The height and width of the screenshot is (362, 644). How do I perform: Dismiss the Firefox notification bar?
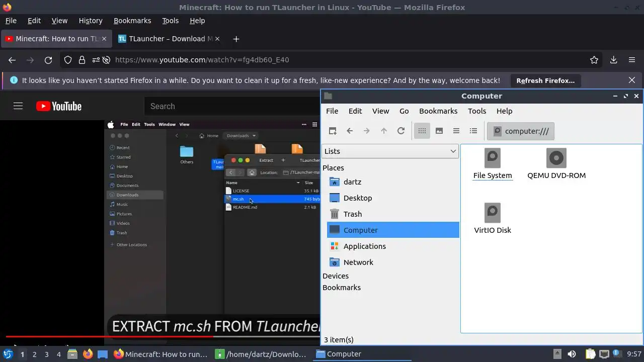[632, 80]
